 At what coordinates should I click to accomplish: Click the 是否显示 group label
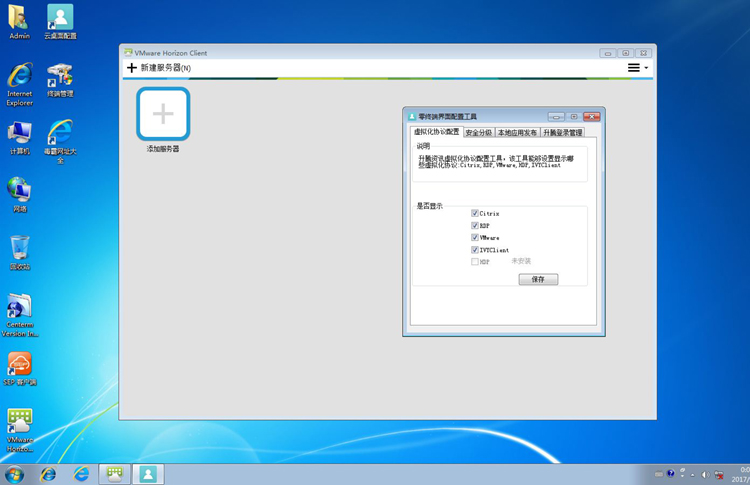[430, 206]
